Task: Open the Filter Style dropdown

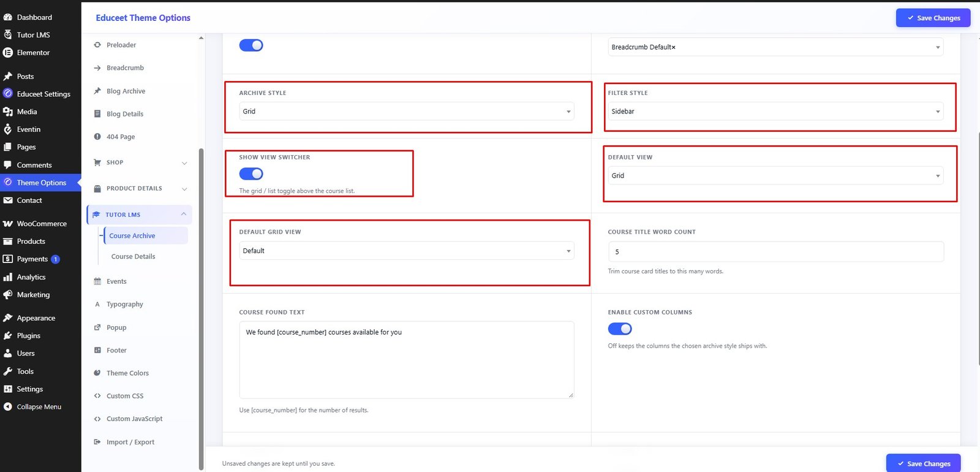Action: tap(775, 112)
